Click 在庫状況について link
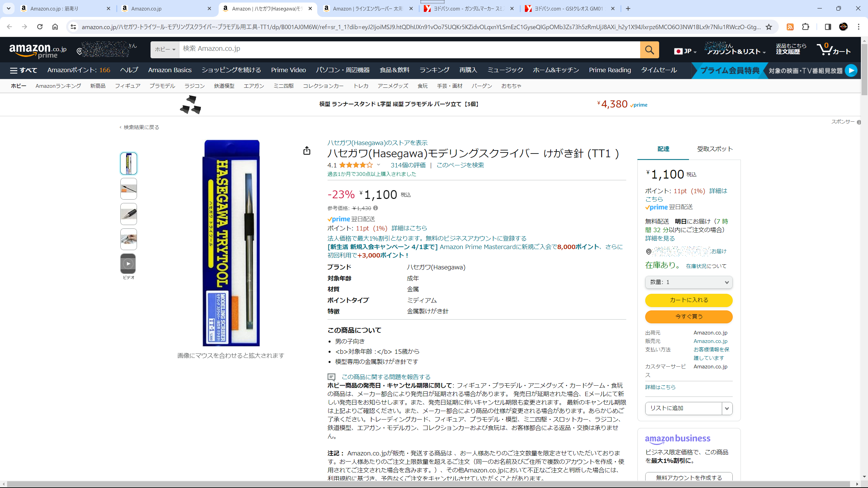The image size is (868, 488). coord(706,266)
